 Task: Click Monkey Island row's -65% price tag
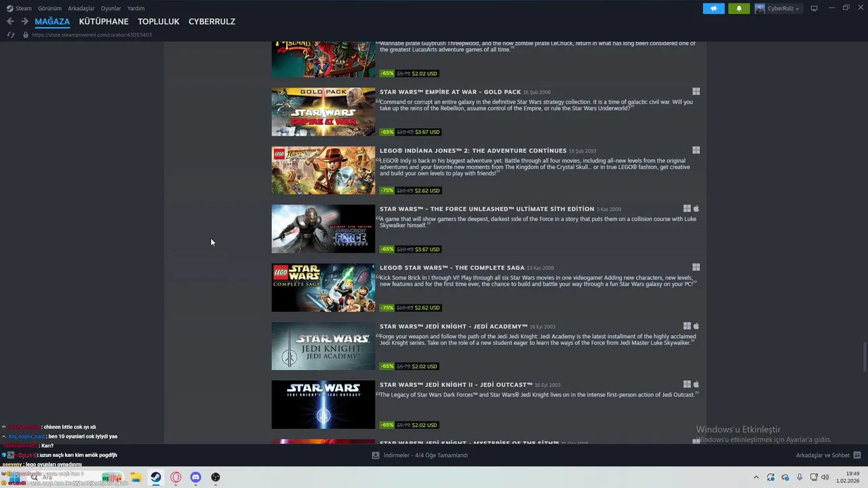(x=410, y=73)
